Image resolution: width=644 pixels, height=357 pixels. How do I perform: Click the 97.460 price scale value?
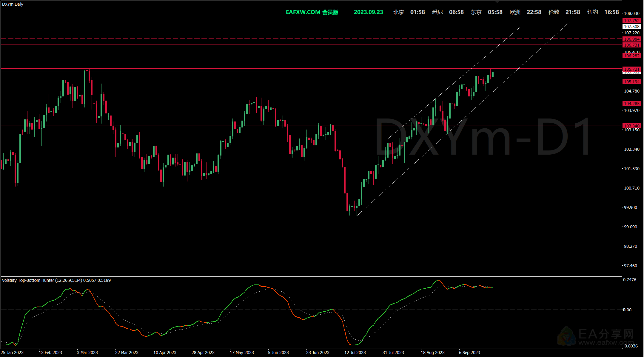(631, 266)
